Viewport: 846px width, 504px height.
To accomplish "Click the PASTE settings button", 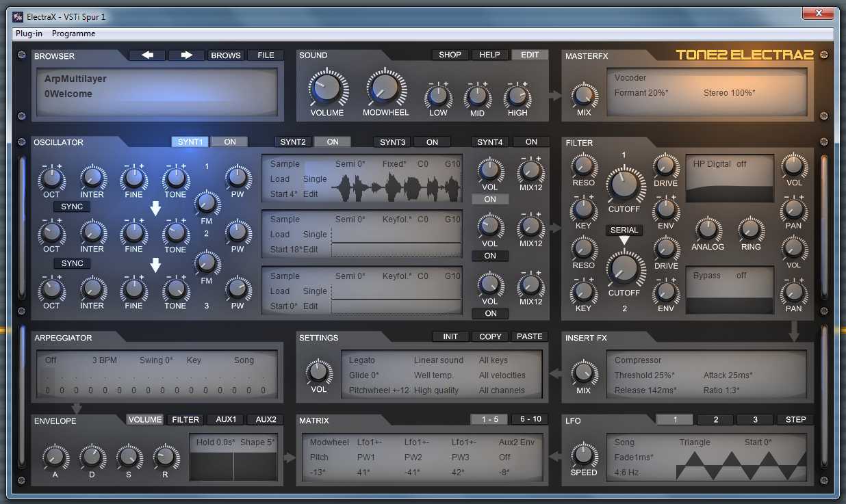I will 530,336.
